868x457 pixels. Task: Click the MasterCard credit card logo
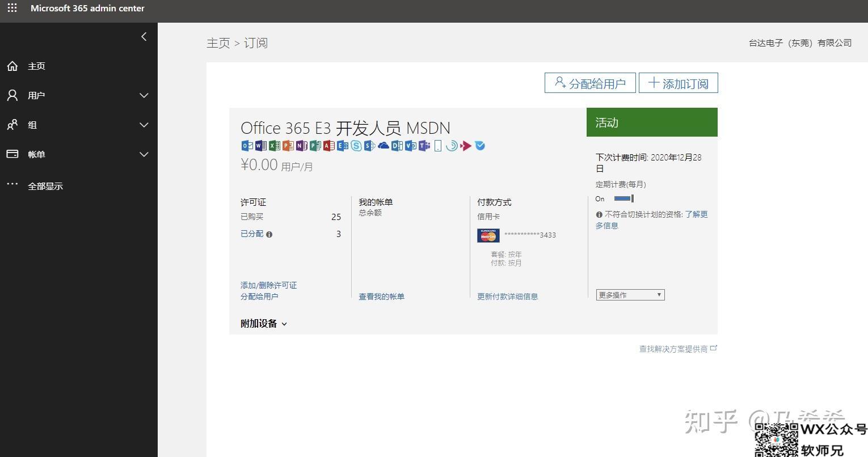[488, 235]
